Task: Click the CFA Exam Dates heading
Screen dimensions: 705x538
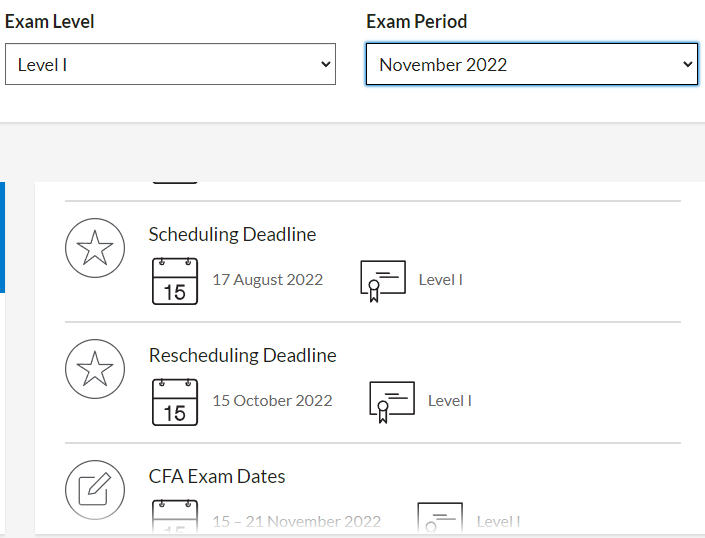Action: [x=217, y=477]
